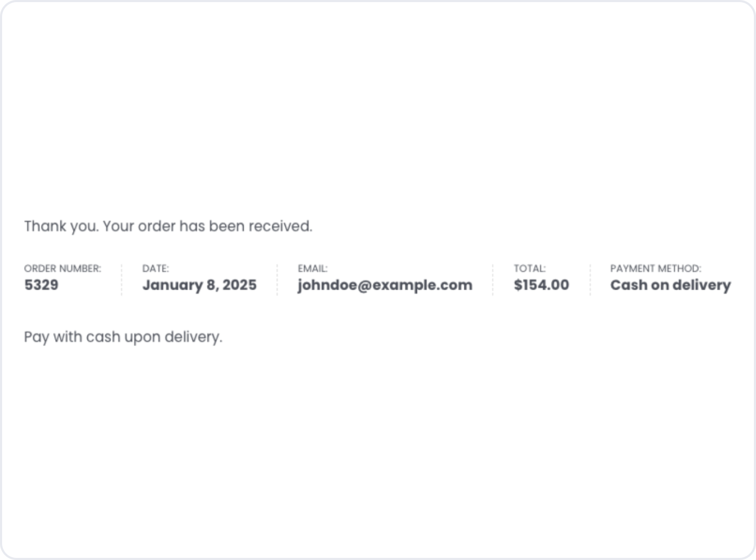Viewport: 756px width, 560px height.
Task: Click the johndoe@example.com email address
Action: [385, 285]
